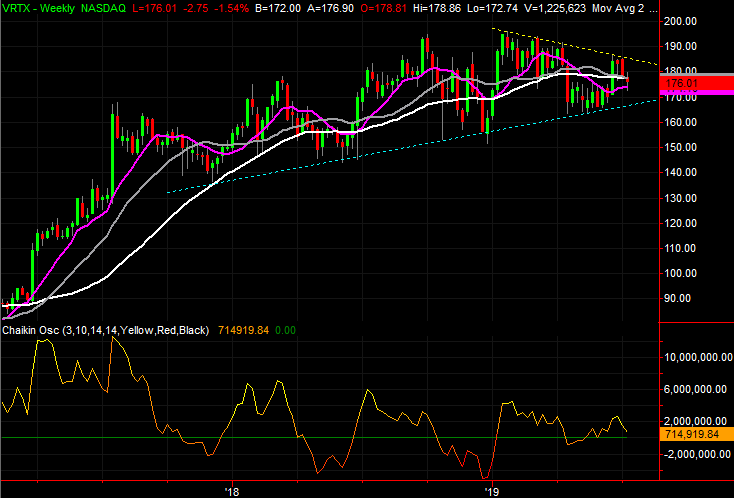Click the VRTX ticker symbol label

[18, 8]
